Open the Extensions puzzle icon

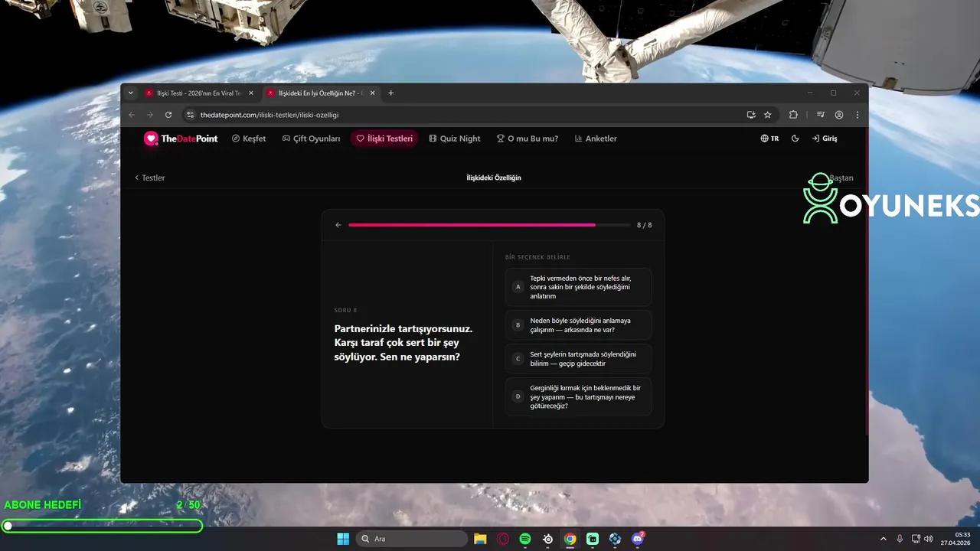coord(793,115)
